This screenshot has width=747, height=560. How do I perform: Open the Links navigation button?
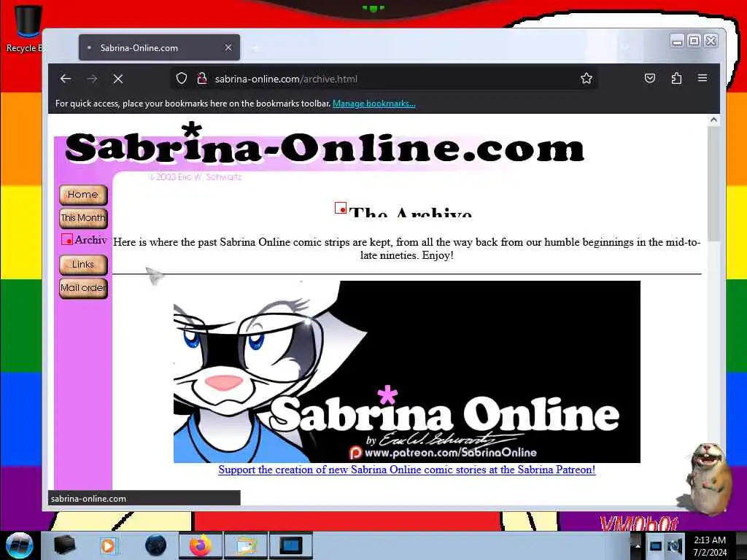coord(83,265)
